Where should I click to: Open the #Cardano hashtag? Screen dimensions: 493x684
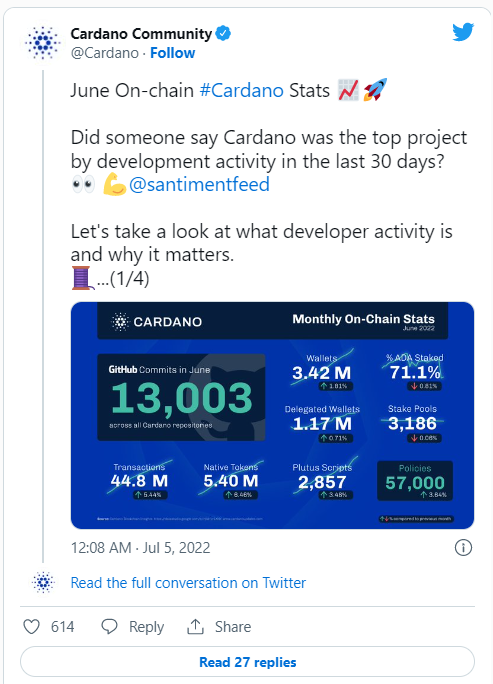[x=242, y=91]
